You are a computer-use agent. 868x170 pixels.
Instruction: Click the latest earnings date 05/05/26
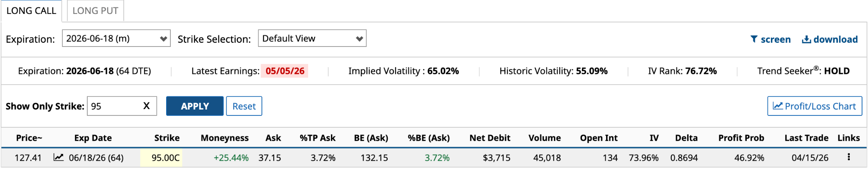pos(285,71)
